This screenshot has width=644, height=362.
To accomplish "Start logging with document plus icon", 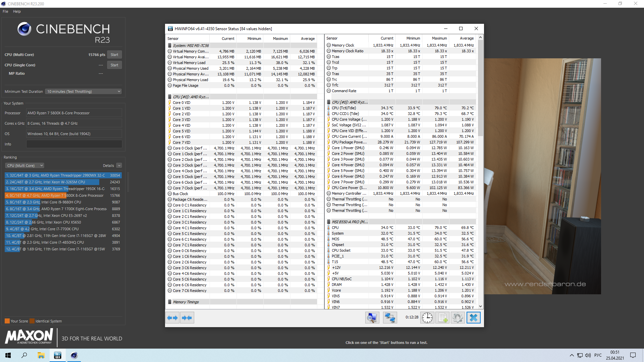I will (x=442, y=318).
